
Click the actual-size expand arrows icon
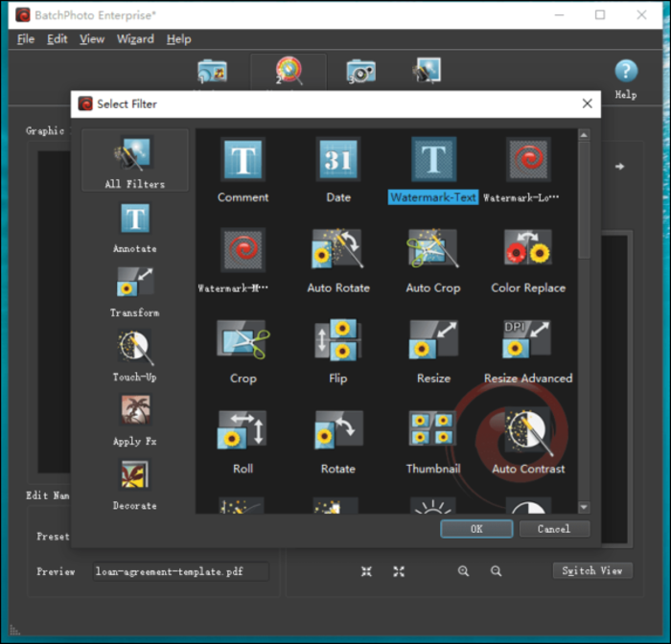pos(399,571)
